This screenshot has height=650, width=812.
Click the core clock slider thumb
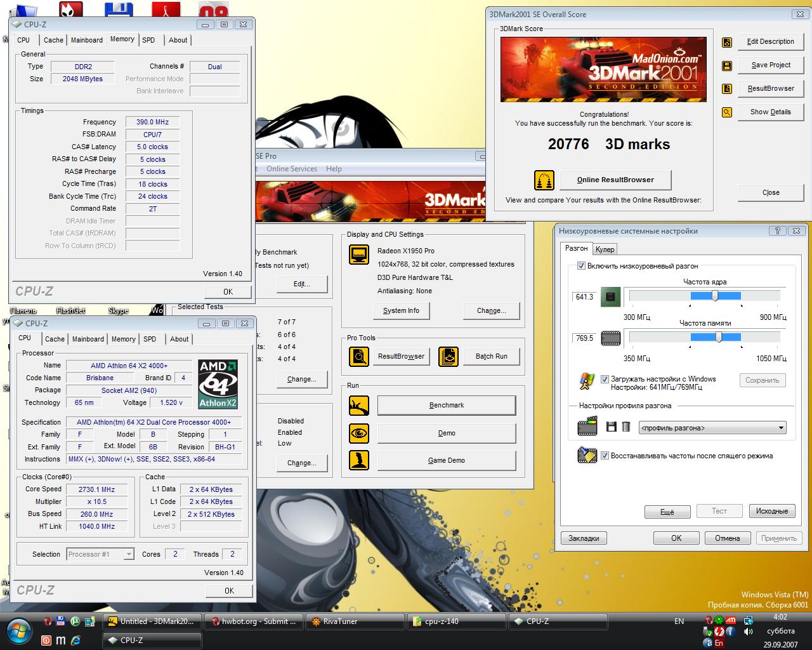(x=715, y=296)
